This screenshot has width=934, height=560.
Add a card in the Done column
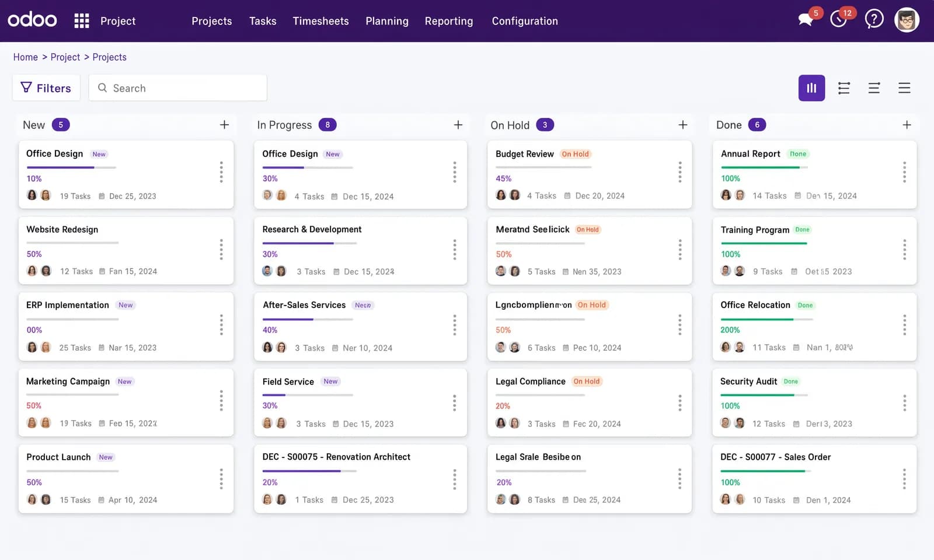point(907,125)
